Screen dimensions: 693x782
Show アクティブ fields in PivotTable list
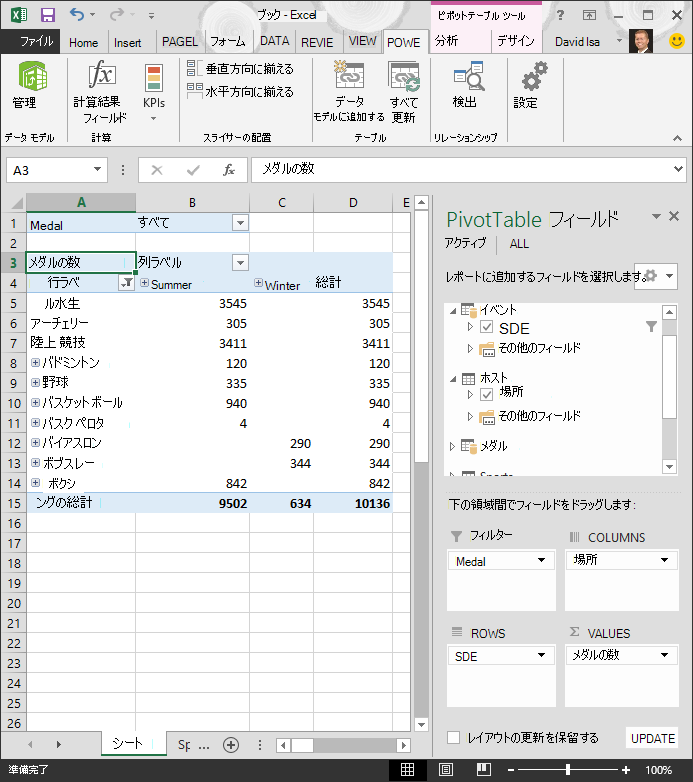pos(465,243)
